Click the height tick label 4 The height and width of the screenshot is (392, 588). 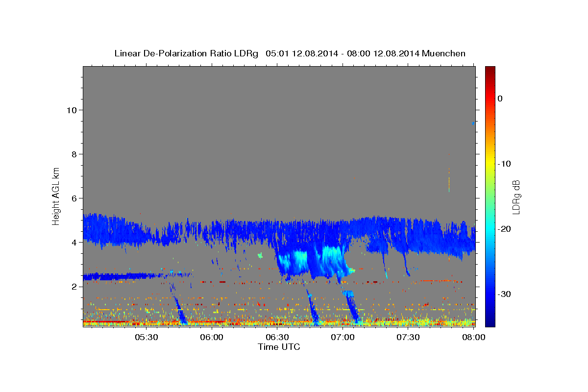click(x=73, y=242)
